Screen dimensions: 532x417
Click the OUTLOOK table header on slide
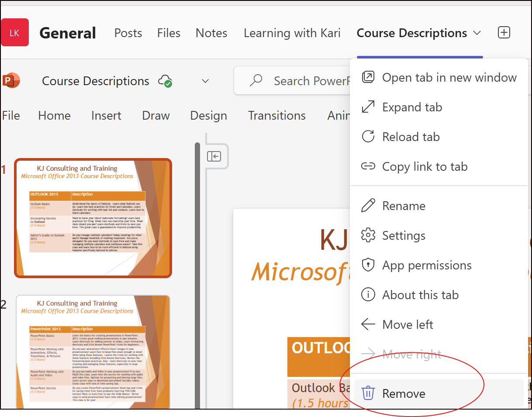coord(320,357)
